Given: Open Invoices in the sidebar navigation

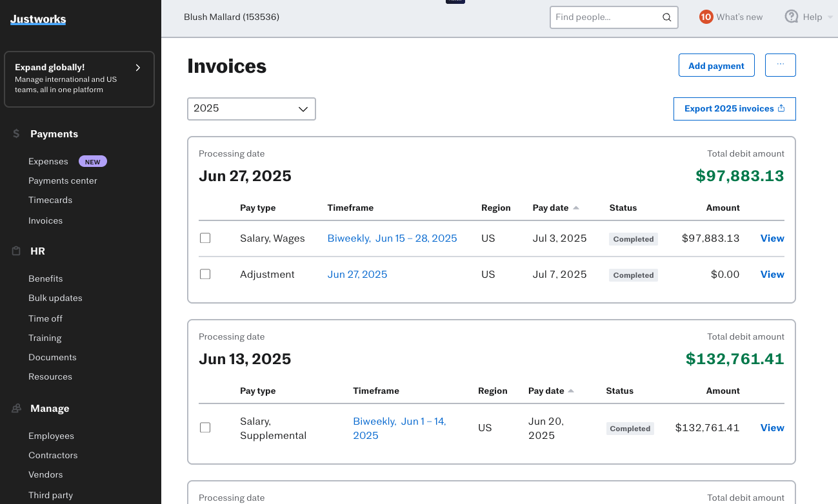Looking at the screenshot, I should click(45, 220).
